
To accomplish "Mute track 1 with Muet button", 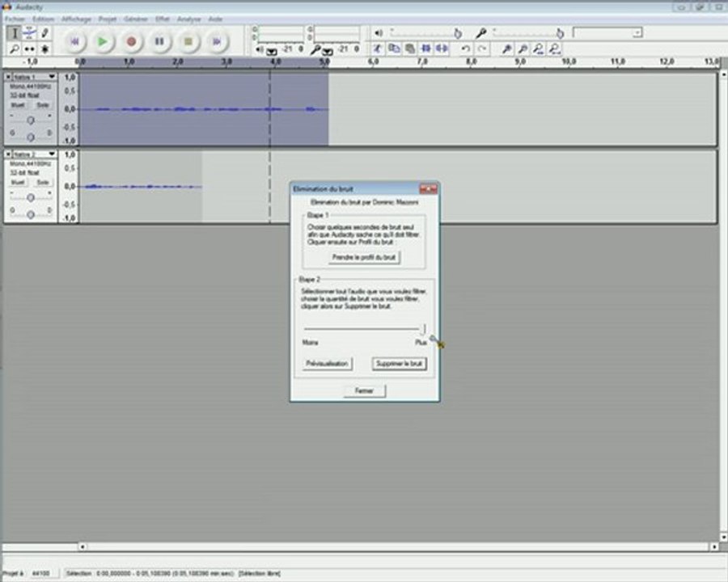I will pyautogui.click(x=18, y=105).
